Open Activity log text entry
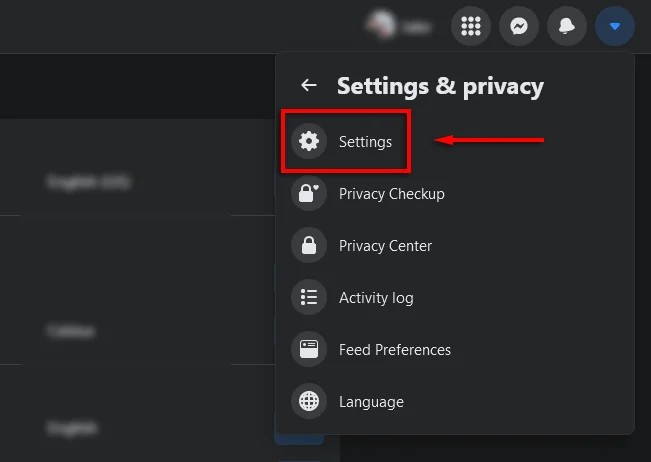Screen dimensions: 651x462 376,298
